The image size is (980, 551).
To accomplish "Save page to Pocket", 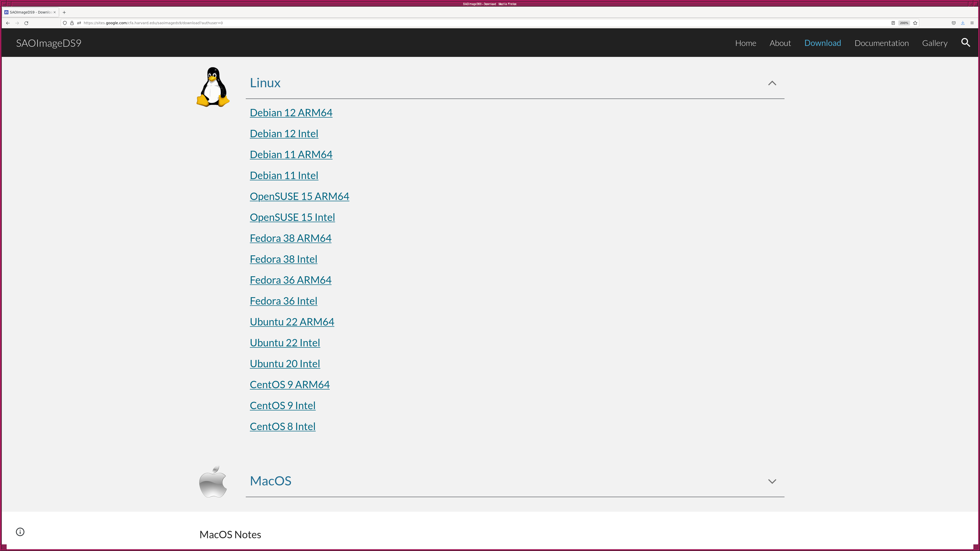I will click(x=953, y=23).
